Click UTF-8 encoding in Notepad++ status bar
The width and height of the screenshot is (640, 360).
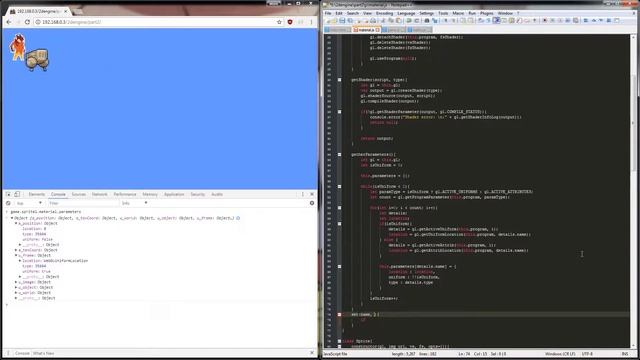pos(587,354)
